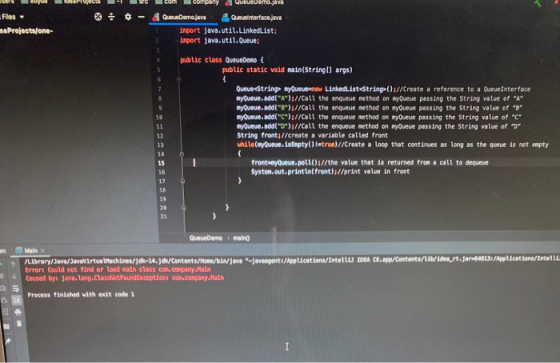Clear console with the trash icon
The width and height of the screenshot is (560, 363).
[x=19, y=324]
